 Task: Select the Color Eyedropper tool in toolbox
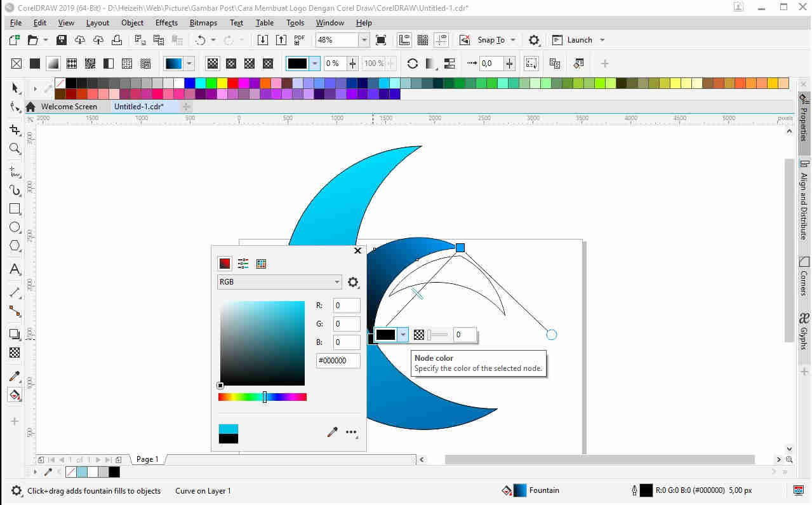(15, 376)
